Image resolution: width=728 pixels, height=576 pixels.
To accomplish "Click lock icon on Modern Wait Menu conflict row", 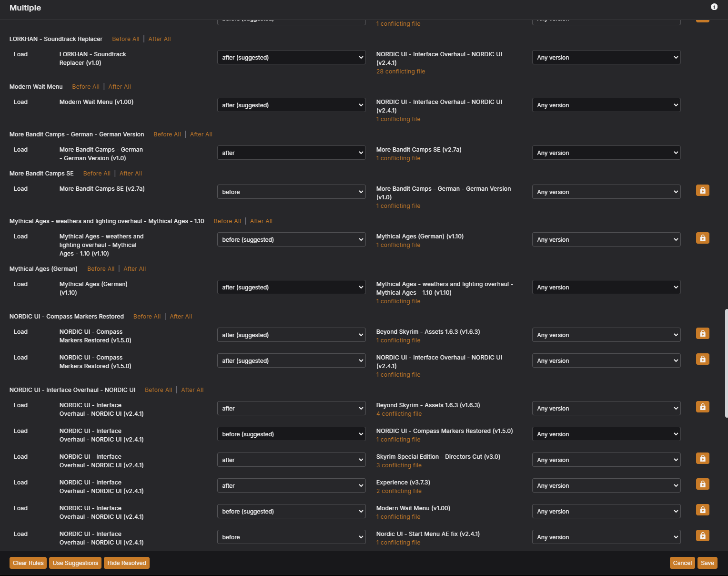I will [x=702, y=510].
